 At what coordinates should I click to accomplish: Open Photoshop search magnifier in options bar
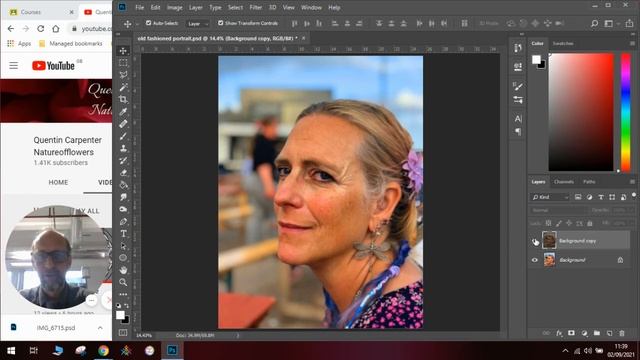point(595,24)
